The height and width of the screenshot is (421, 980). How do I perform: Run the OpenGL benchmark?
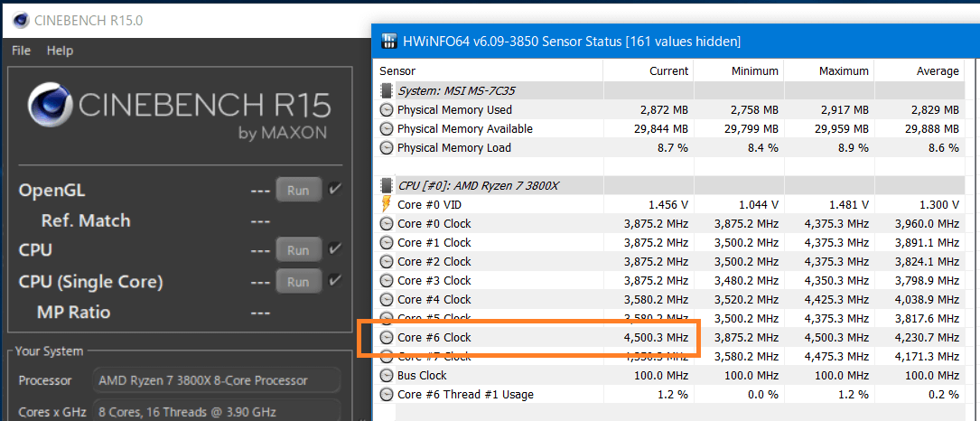click(299, 190)
